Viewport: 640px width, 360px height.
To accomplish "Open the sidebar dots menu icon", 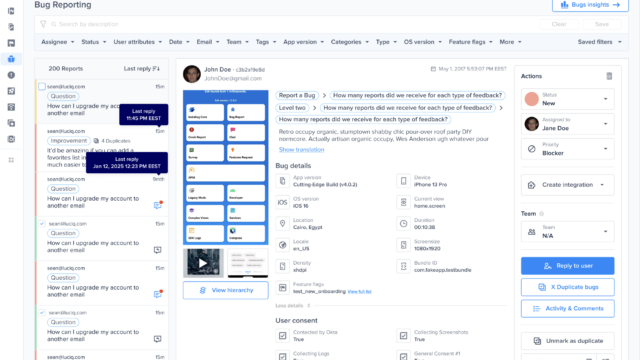I will pyautogui.click(x=11, y=160).
